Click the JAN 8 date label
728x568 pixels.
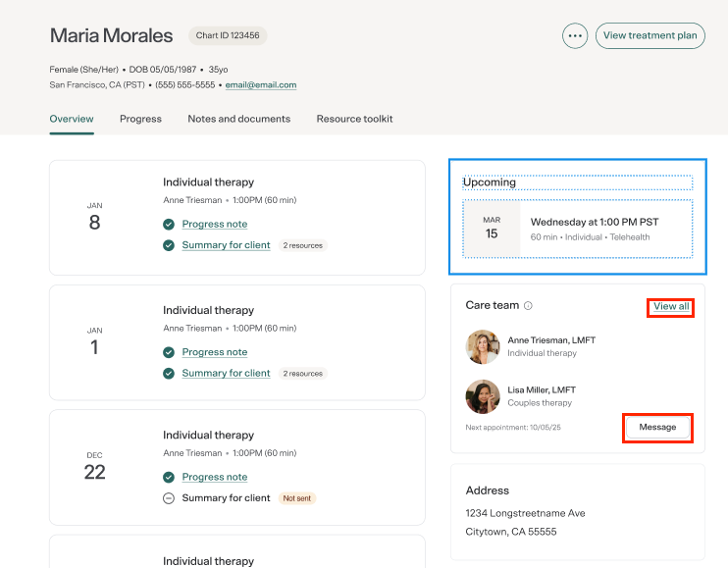95,217
